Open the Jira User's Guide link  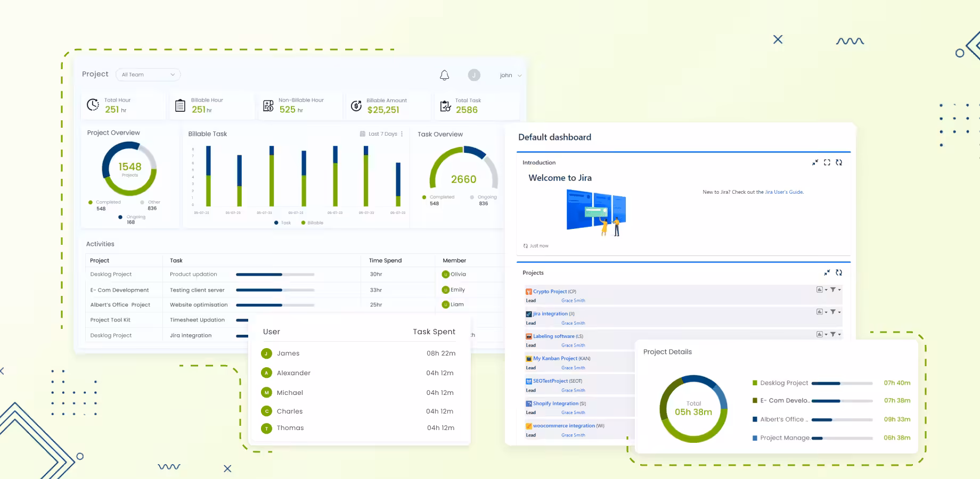coord(784,192)
